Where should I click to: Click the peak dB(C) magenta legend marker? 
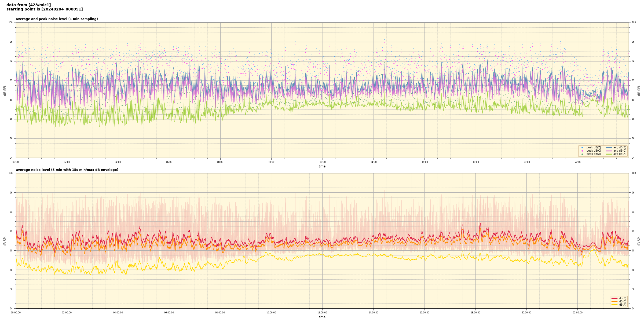(x=582, y=151)
